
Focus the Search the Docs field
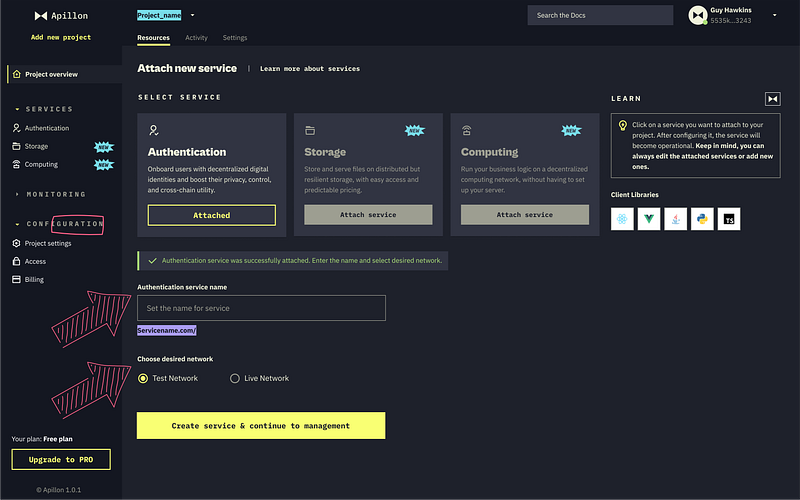click(601, 15)
